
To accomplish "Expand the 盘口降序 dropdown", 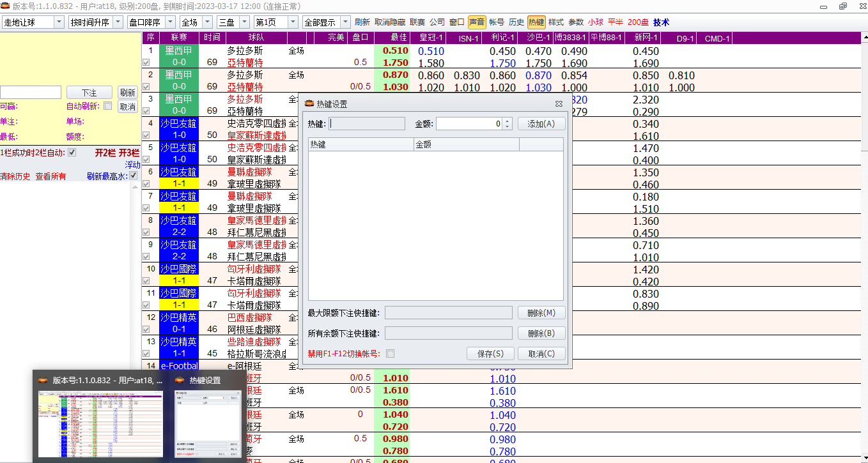I will 171,22.
